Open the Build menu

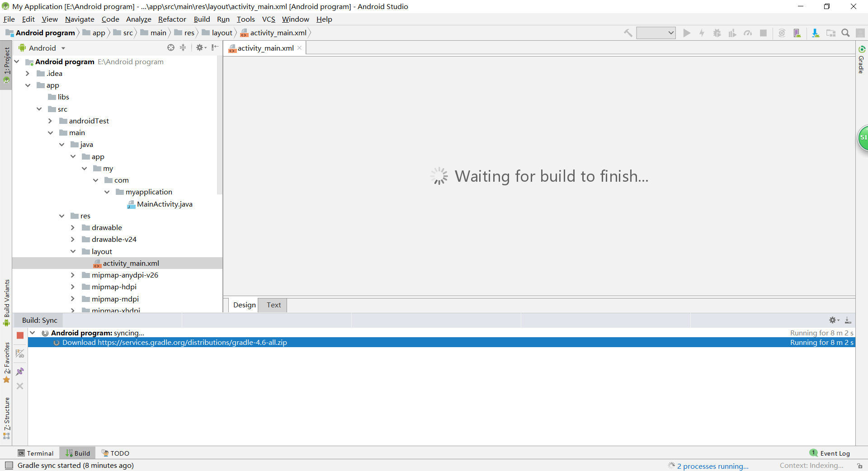(202, 19)
